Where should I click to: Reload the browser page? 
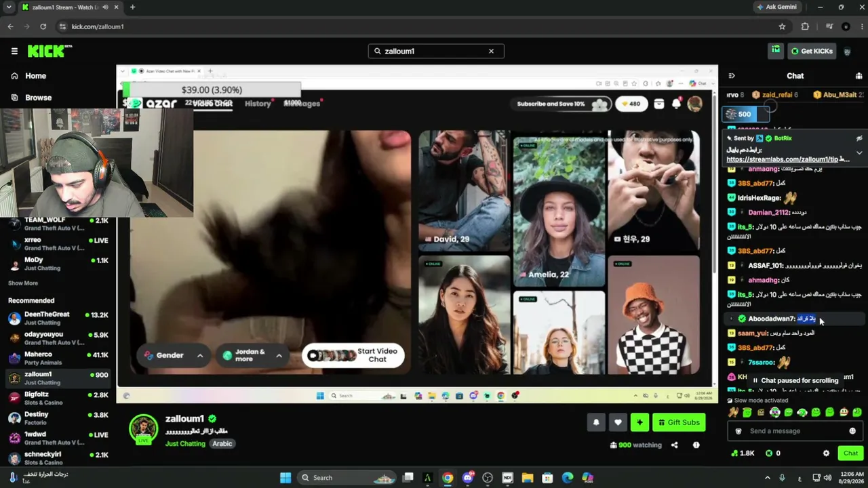click(x=43, y=26)
